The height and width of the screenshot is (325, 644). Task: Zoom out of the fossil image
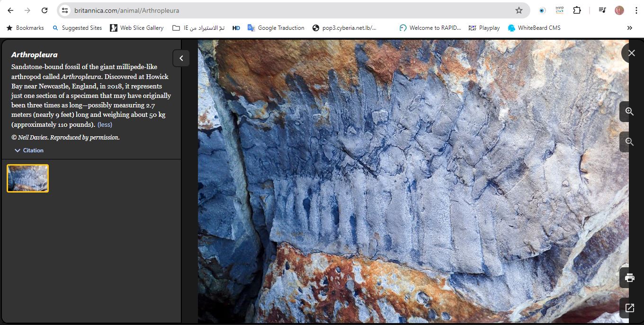click(629, 141)
